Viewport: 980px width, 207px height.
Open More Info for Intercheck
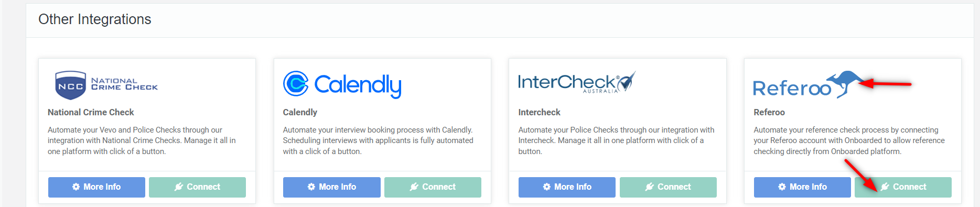[567, 187]
